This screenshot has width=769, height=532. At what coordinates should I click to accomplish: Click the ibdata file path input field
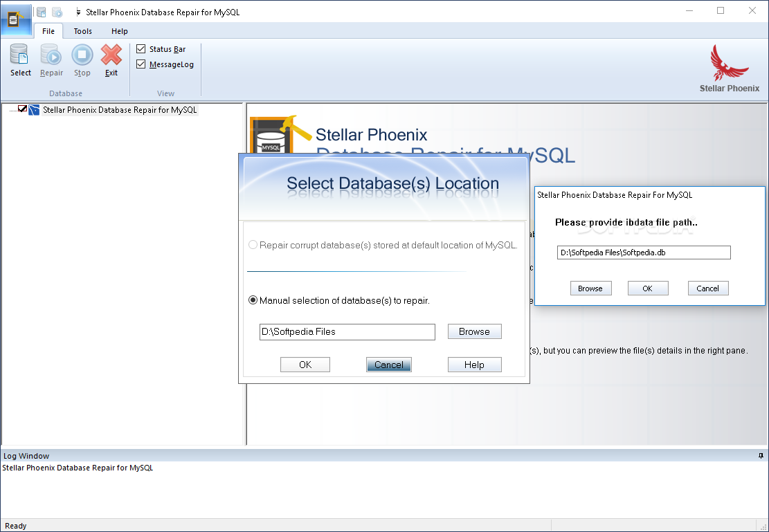(644, 253)
